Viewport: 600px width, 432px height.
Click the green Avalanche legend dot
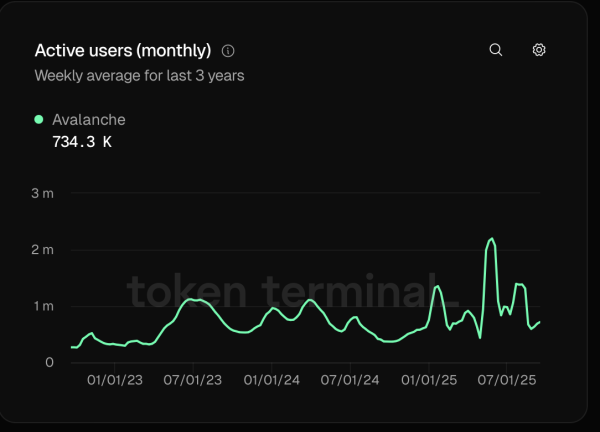[x=39, y=119]
